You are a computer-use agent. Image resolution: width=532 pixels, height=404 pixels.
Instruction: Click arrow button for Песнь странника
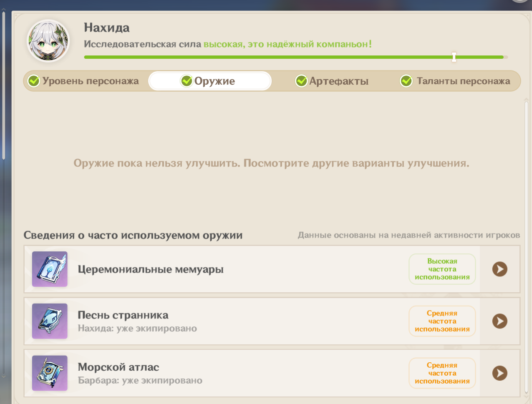pyautogui.click(x=499, y=321)
